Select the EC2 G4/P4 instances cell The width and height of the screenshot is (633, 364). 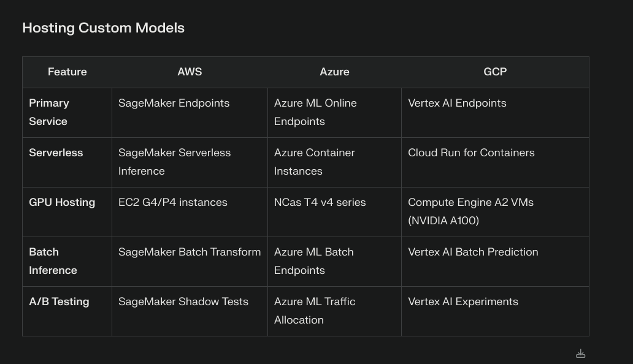tap(190, 212)
